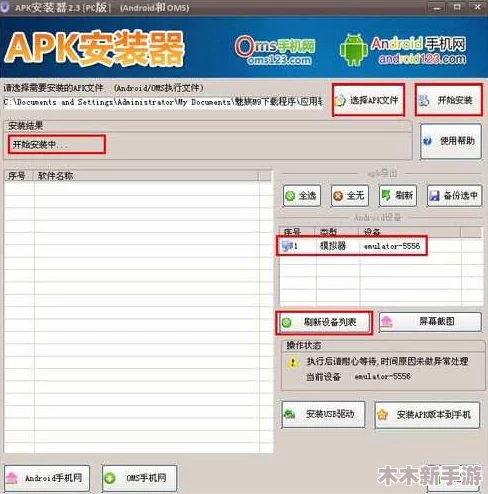
Task: Back up selected with 备份选中
Action: click(454, 196)
